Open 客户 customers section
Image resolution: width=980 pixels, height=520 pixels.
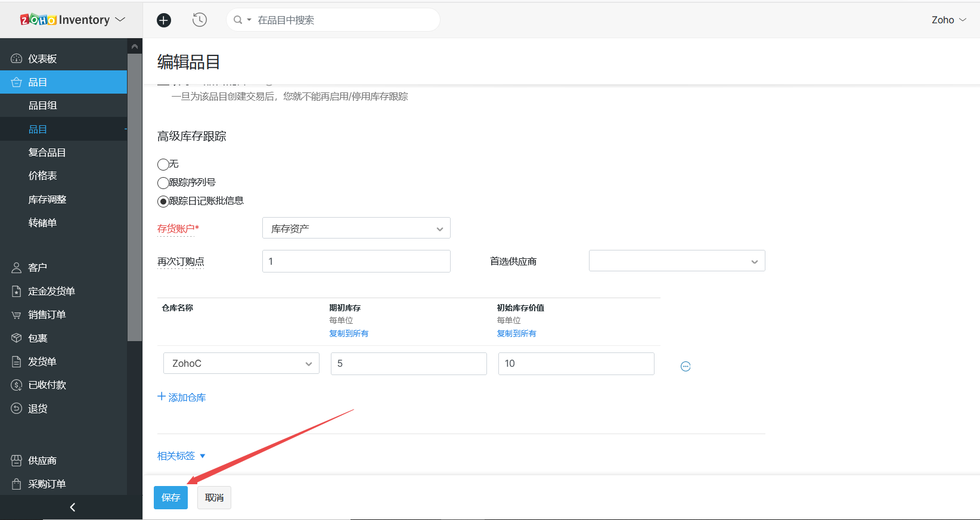pyautogui.click(x=38, y=268)
